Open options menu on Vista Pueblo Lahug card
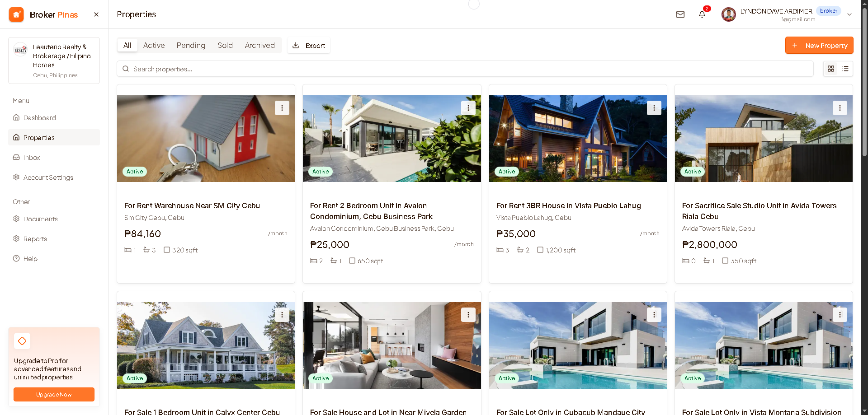 tap(654, 108)
